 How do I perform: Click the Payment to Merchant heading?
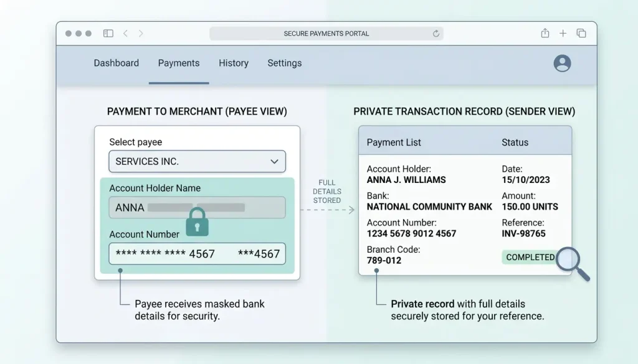click(x=197, y=111)
